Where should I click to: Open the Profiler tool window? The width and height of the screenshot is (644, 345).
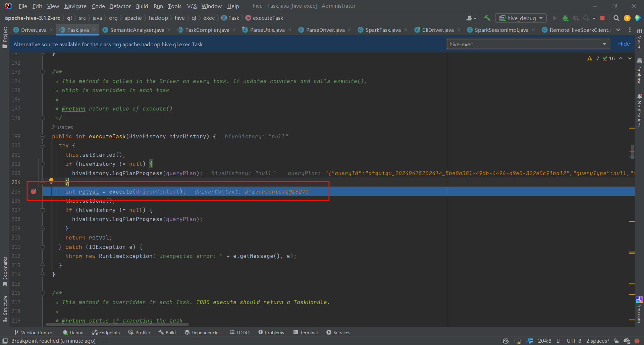[139, 332]
